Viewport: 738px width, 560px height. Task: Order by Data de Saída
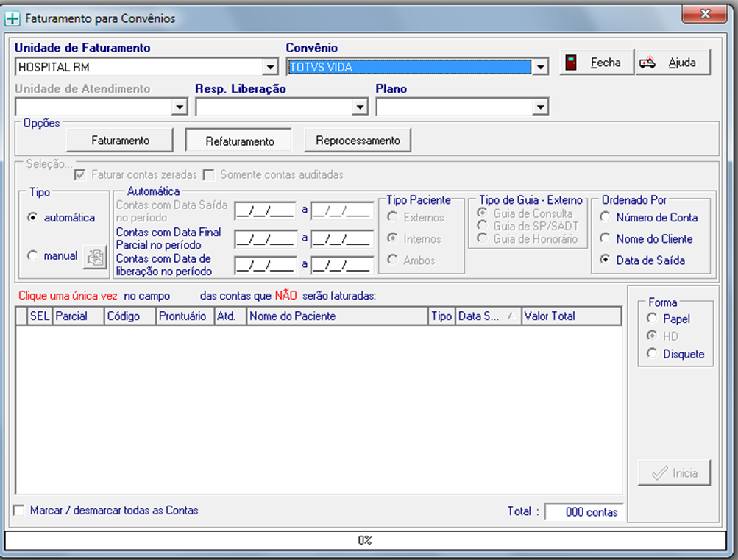606,259
